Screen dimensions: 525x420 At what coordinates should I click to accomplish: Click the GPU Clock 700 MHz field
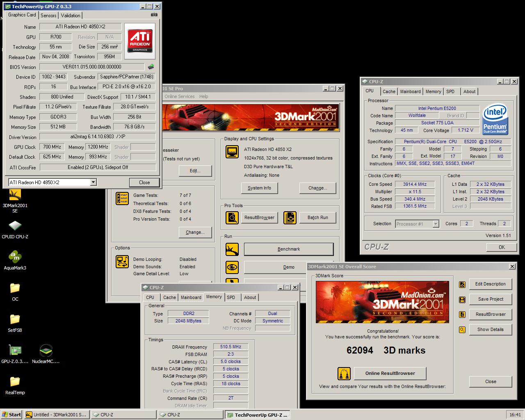(x=52, y=147)
